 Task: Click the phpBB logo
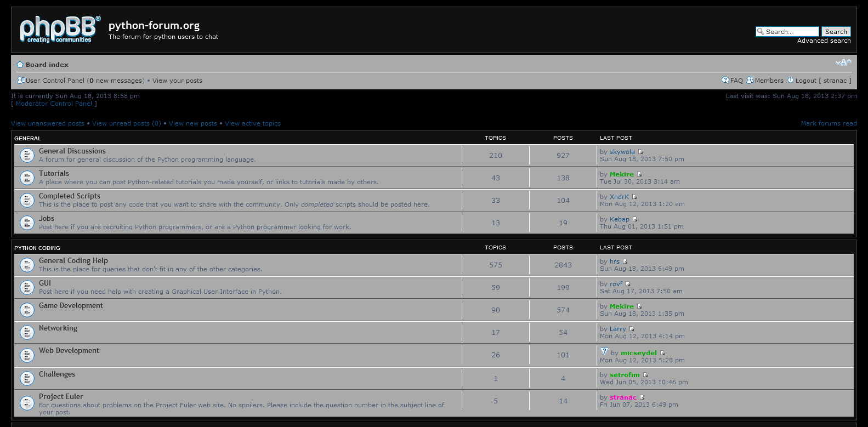(x=60, y=29)
